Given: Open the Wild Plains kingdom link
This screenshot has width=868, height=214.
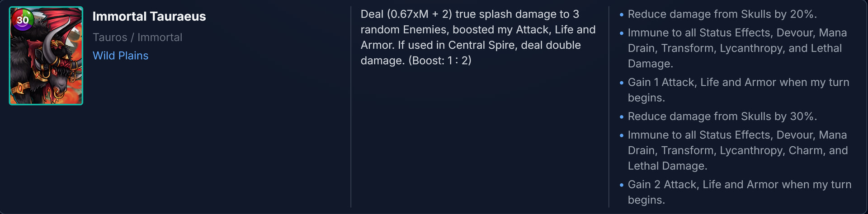Looking at the screenshot, I should coord(120,56).
